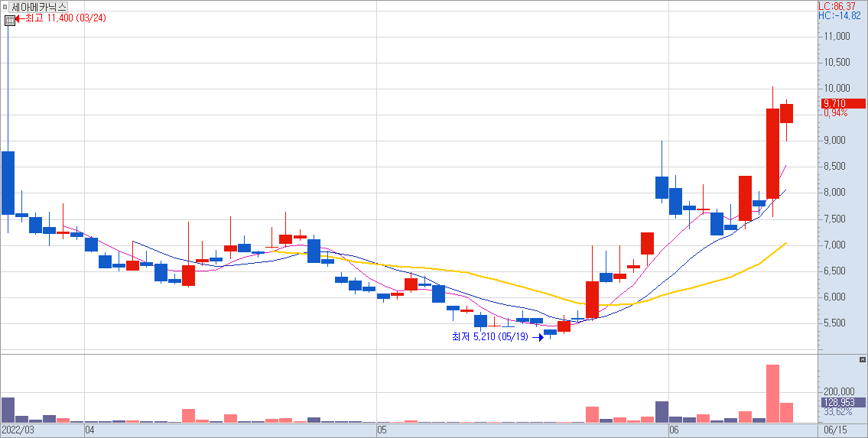868x438 pixels.
Task: Click the 04 month label on the date axis
Action: coord(90,430)
